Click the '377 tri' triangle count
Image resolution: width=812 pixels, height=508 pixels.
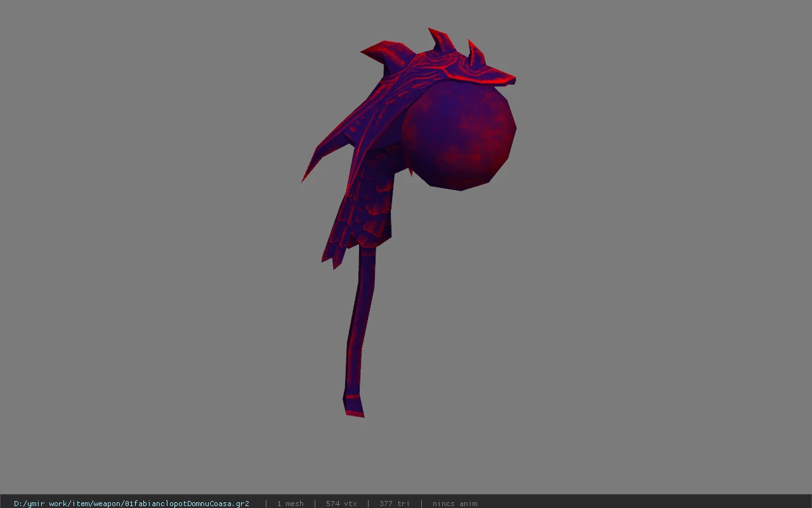click(395, 504)
